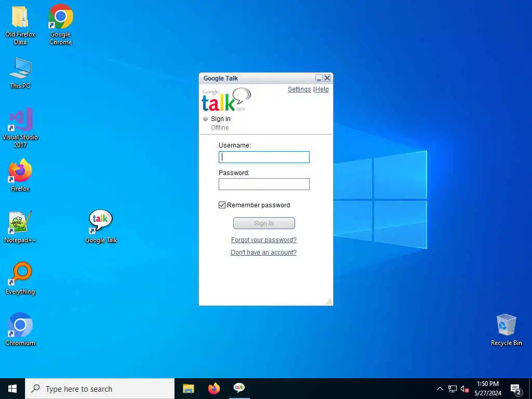This screenshot has width=532, height=399.
Task: Click the Google Talk taskbar button
Action: click(x=239, y=389)
